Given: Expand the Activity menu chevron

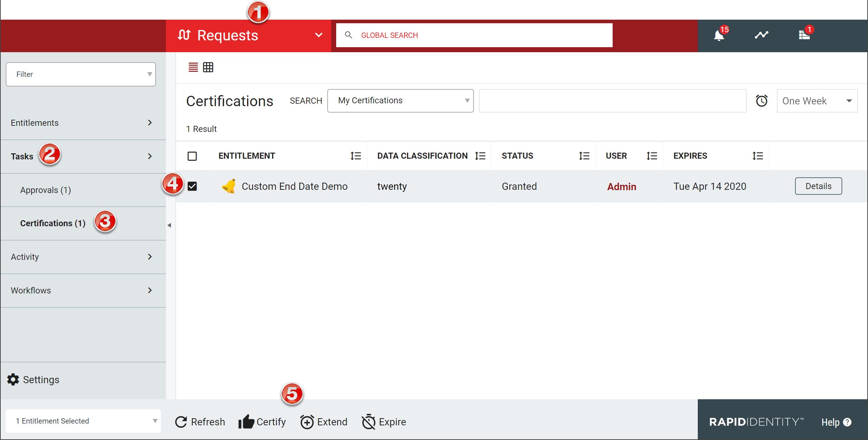Looking at the screenshot, I should (x=150, y=257).
